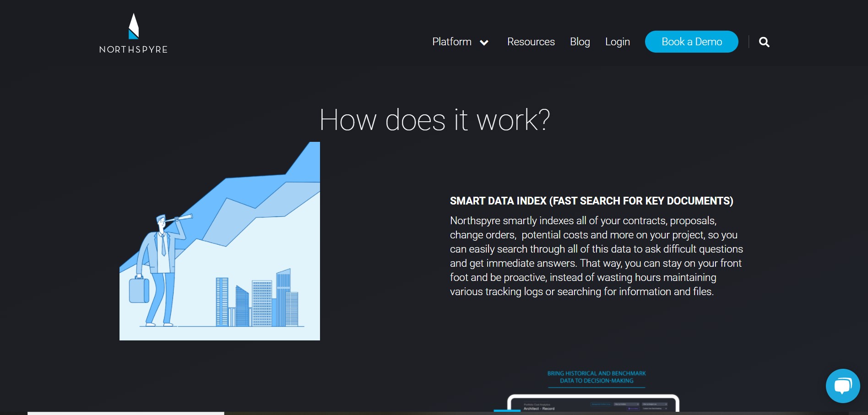Open the search magnifier icon

764,42
